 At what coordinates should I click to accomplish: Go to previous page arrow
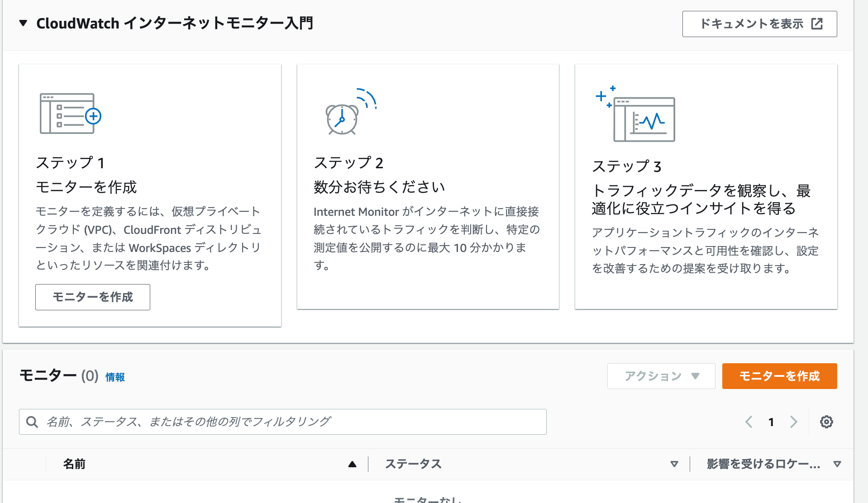coord(749,422)
